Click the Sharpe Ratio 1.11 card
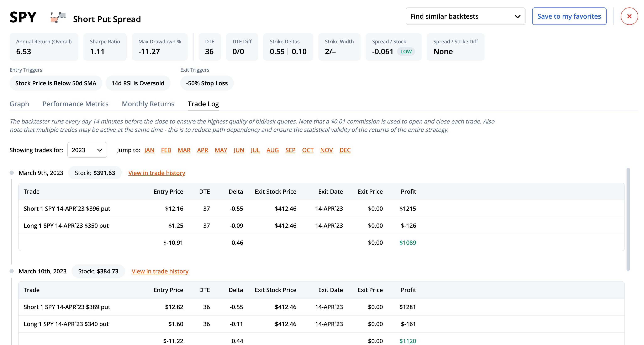Screen dimensions: 644x345 coord(105,47)
